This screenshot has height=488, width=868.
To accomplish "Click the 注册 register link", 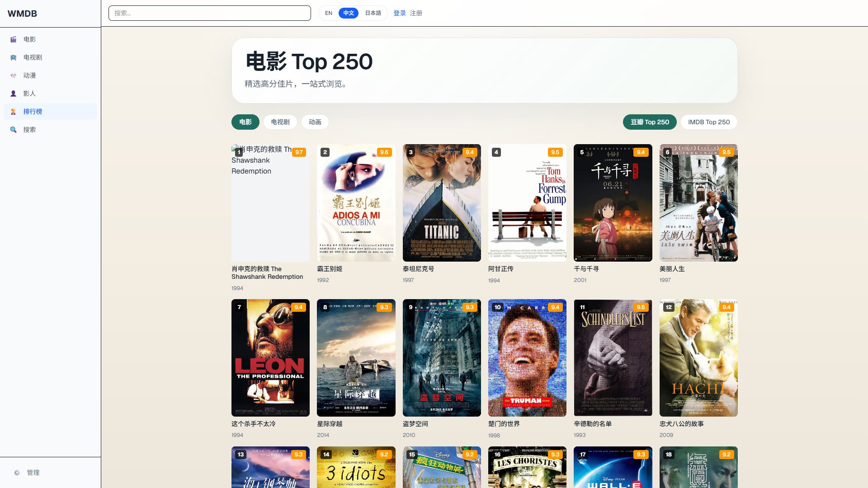I will click(416, 13).
